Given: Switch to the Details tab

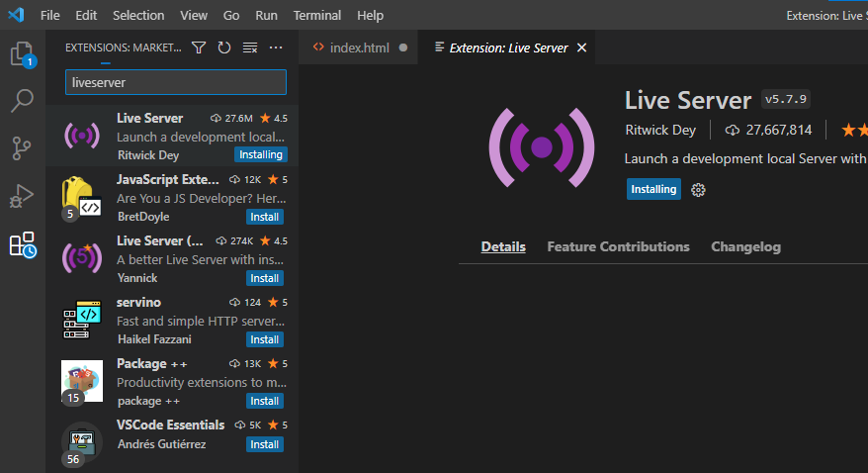Looking at the screenshot, I should (503, 247).
